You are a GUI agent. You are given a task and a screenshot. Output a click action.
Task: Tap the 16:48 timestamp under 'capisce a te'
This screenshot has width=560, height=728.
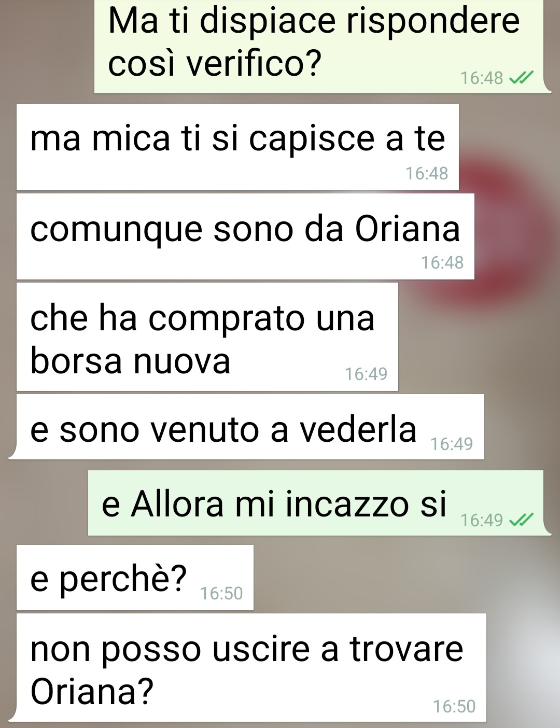tap(427, 174)
